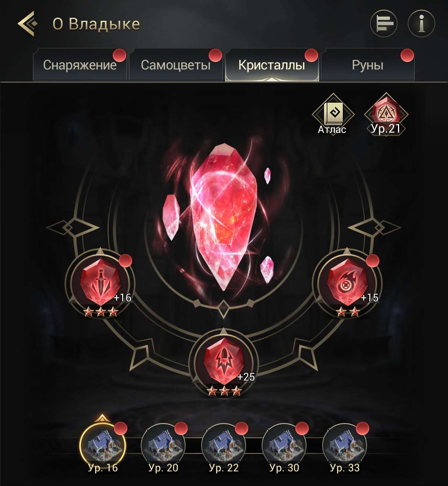The width and height of the screenshot is (448, 486).
Task: Select the Ур. 20 building slot
Action: pos(163,446)
